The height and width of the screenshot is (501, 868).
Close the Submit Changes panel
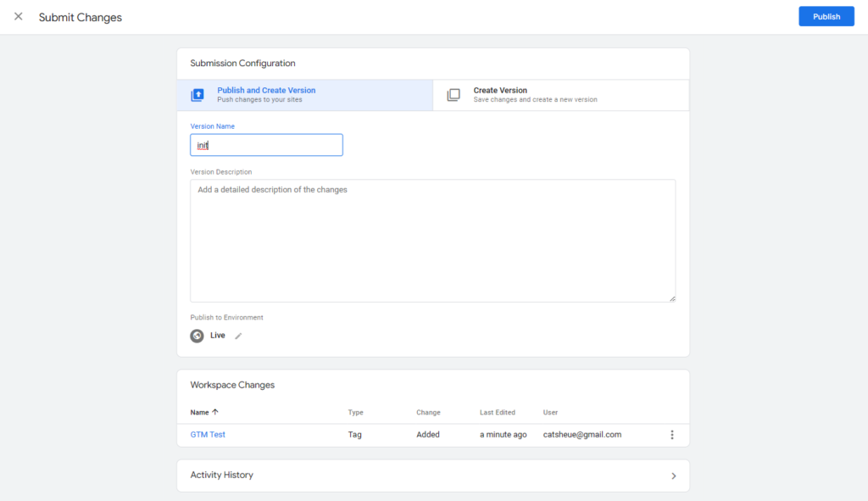click(x=19, y=17)
